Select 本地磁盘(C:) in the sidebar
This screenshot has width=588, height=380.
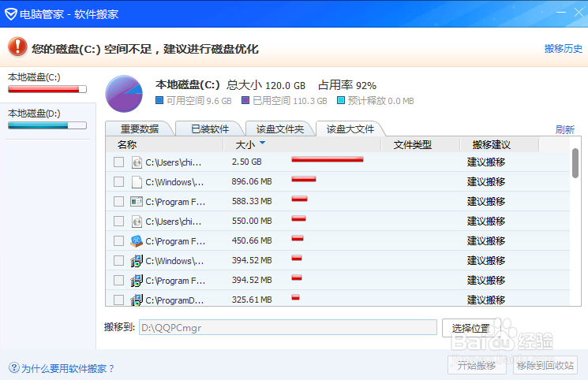pos(47,84)
